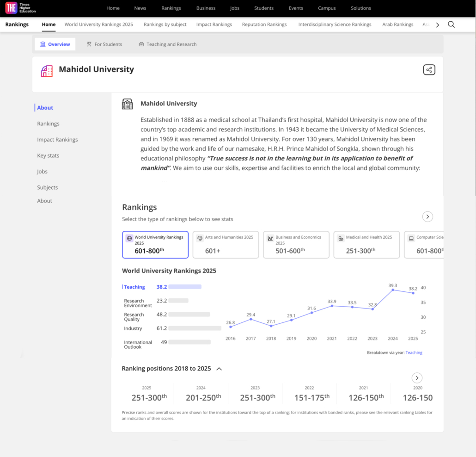The width and height of the screenshot is (476, 457).
Task: Collapse the Ranking positions 2018 to 2025 section
Action: (219, 369)
